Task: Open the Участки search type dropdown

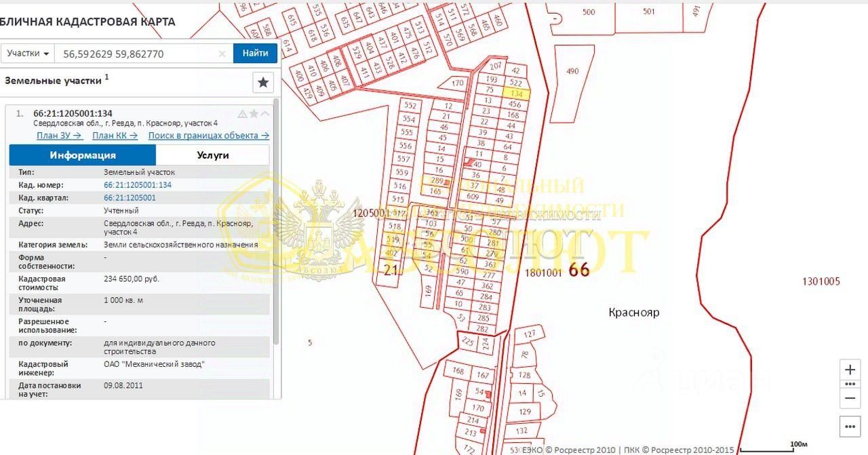Action: pyautogui.click(x=28, y=54)
